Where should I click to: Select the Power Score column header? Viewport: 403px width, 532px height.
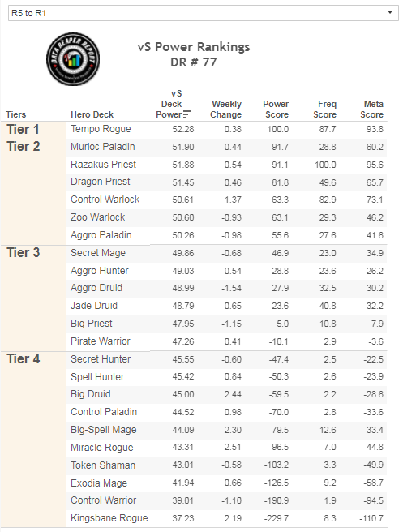pyautogui.click(x=277, y=109)
